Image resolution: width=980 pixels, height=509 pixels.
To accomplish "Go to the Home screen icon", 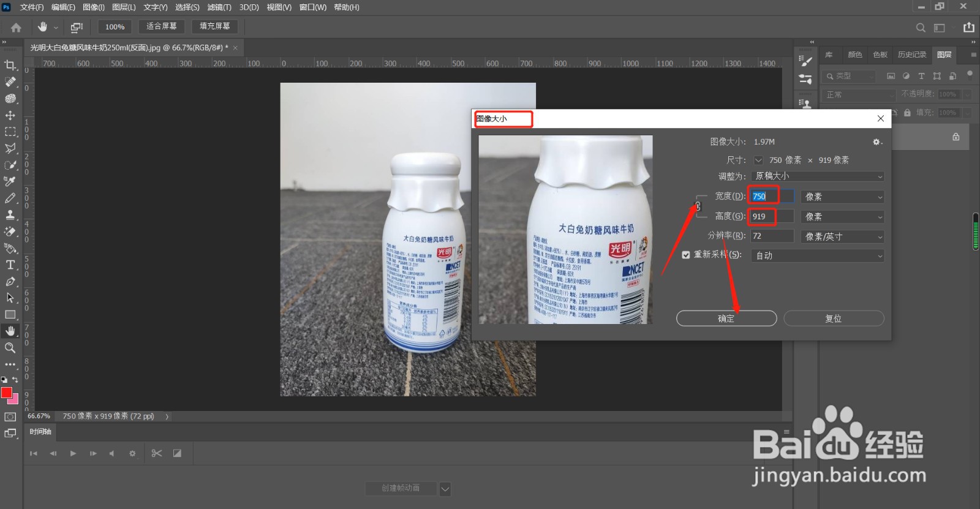I will pos(16,27).
